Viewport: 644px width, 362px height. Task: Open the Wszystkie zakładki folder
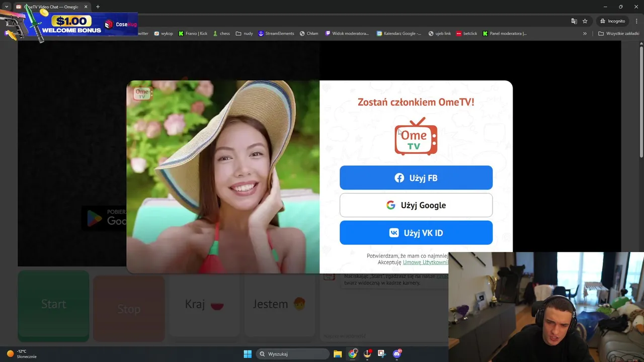(x=619, y=34)
